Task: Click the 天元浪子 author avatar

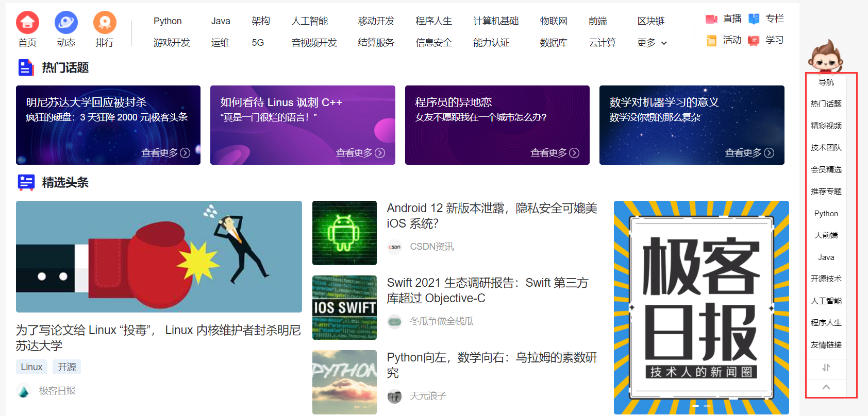Action: [x=395, y=396]
